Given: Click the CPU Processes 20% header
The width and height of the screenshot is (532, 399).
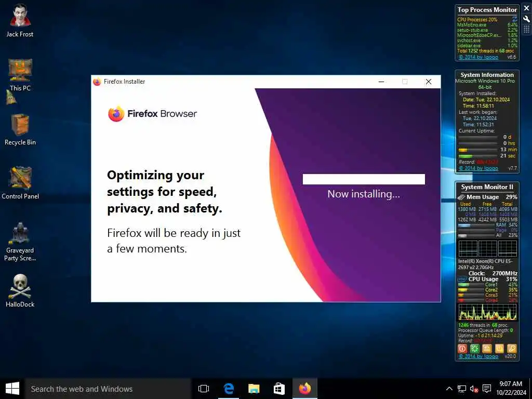Looking at the screenshot, I should tap(477, 20).
